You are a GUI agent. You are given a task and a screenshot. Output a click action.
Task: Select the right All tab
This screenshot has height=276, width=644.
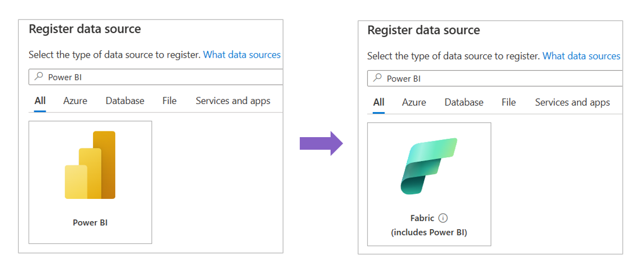point(379,102)
